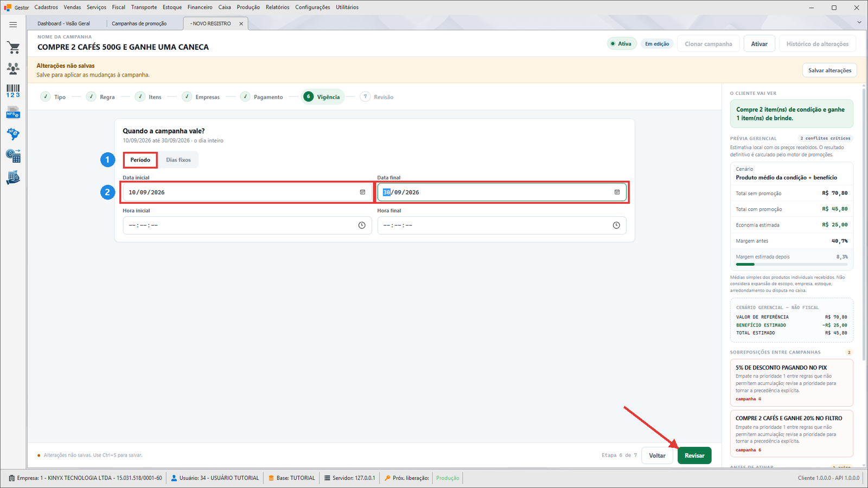Open calendar picker for Data final
Viewport: 868px width, 488px height.
click(617, 192)
